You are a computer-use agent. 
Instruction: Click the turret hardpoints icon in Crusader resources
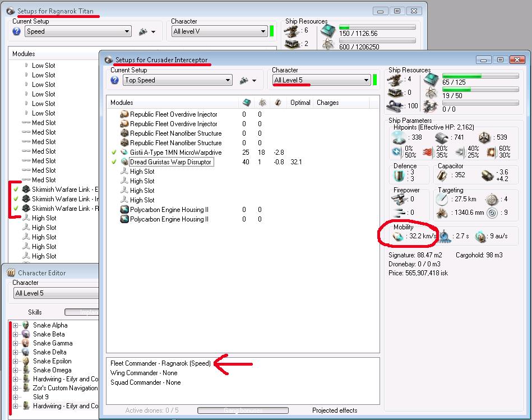click(x=395, y=80)
